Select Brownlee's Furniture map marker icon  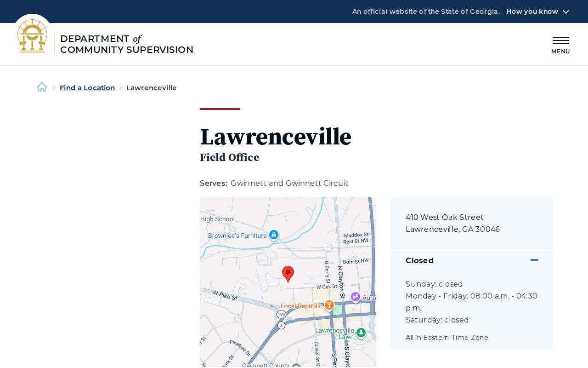tap(274, 235)
